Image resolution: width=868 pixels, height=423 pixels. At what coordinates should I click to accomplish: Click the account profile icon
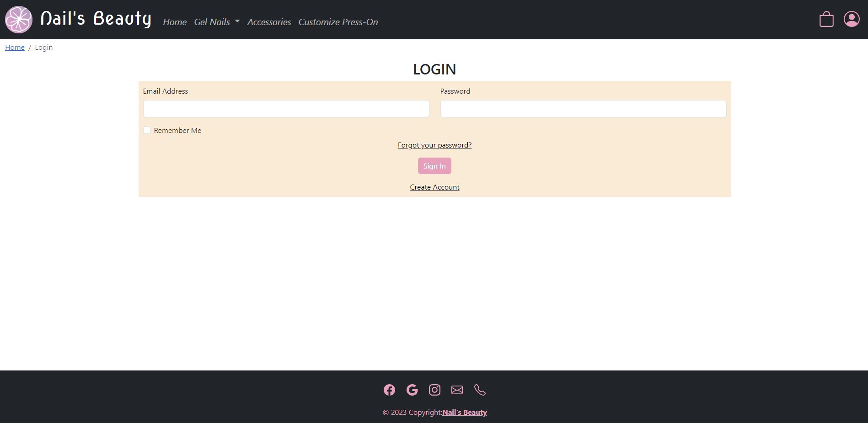[851, 19]
